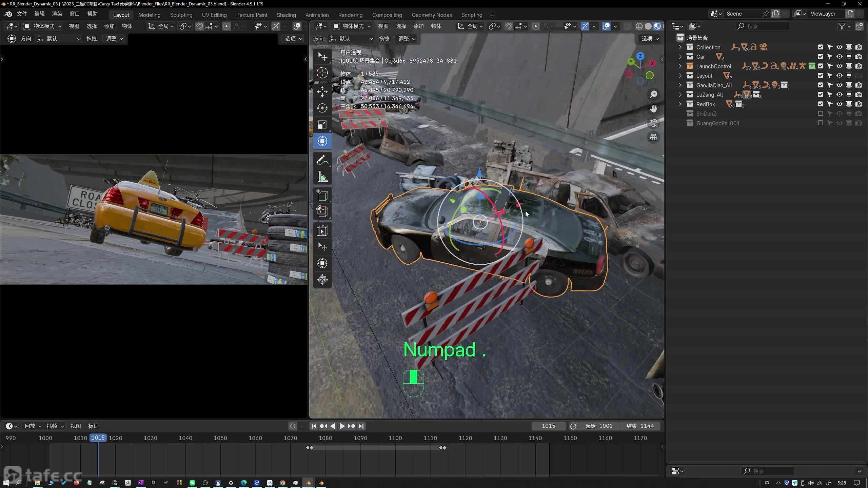Select the Rotate tool in viewport toolbar

coord(322,108)
